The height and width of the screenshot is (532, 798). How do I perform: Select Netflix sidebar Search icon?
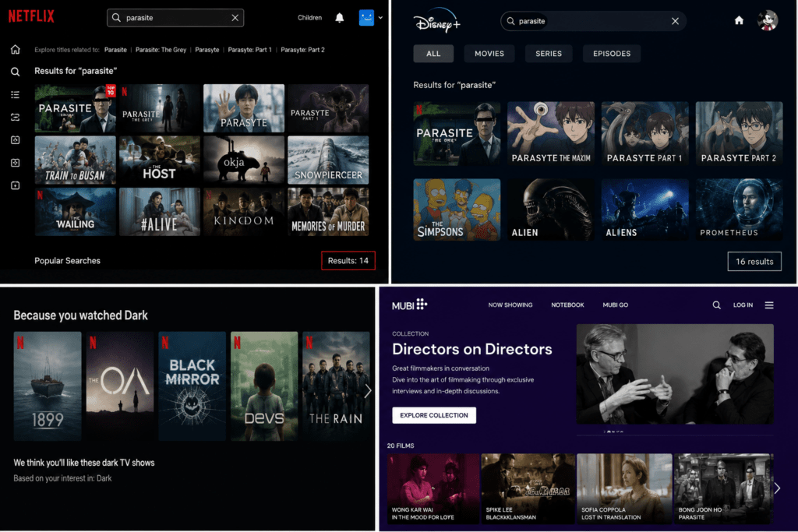pos(16,72)
